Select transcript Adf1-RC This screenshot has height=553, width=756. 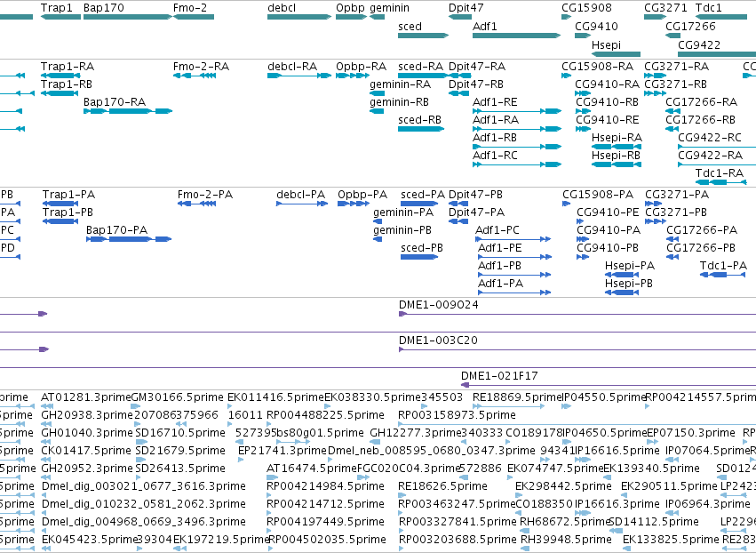click(x=495, y=156)
